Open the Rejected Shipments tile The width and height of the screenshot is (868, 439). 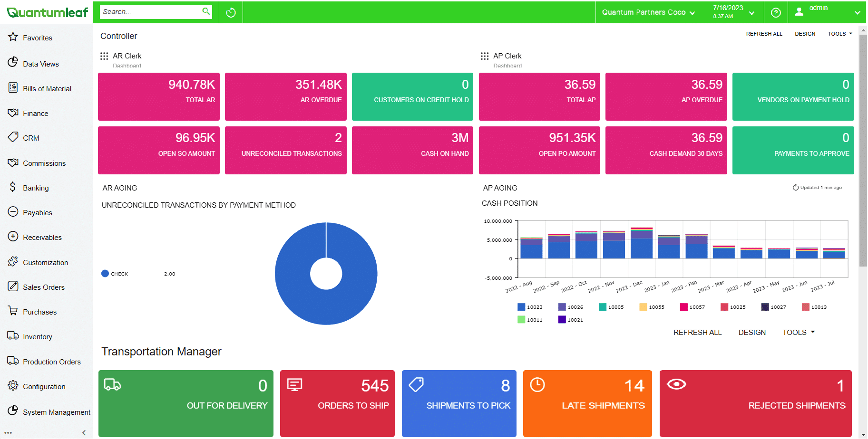click(x=756, y=403)
